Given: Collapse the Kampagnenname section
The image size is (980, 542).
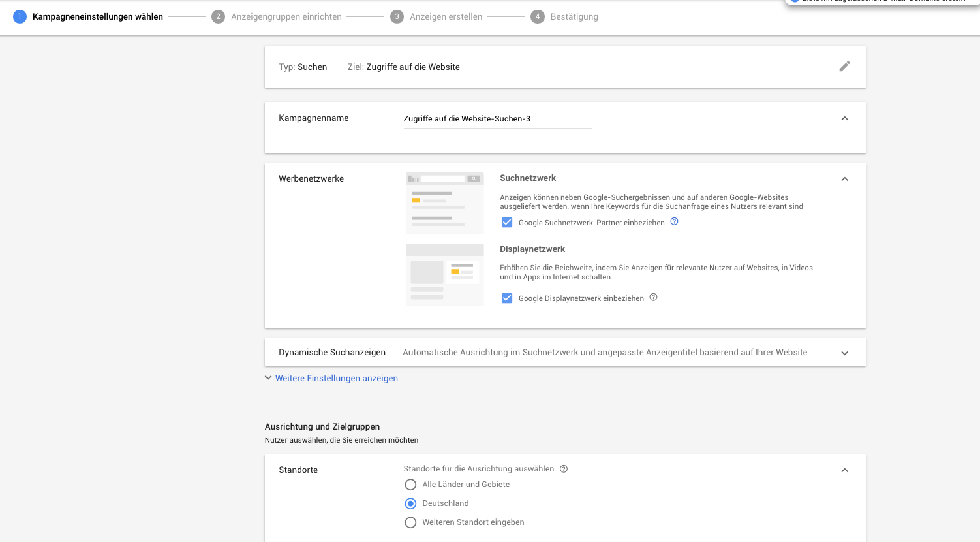Looking at the screenshot, I should pos(844,118).
